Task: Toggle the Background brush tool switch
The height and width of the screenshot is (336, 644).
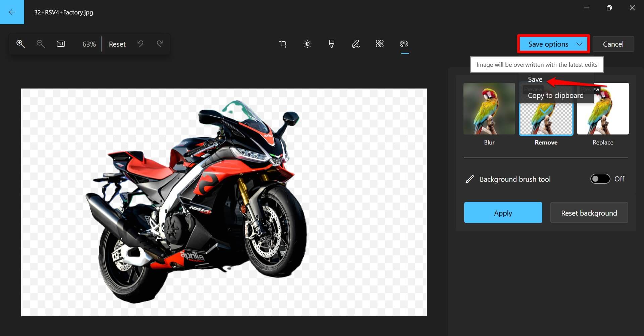Action: pos(600,179)
